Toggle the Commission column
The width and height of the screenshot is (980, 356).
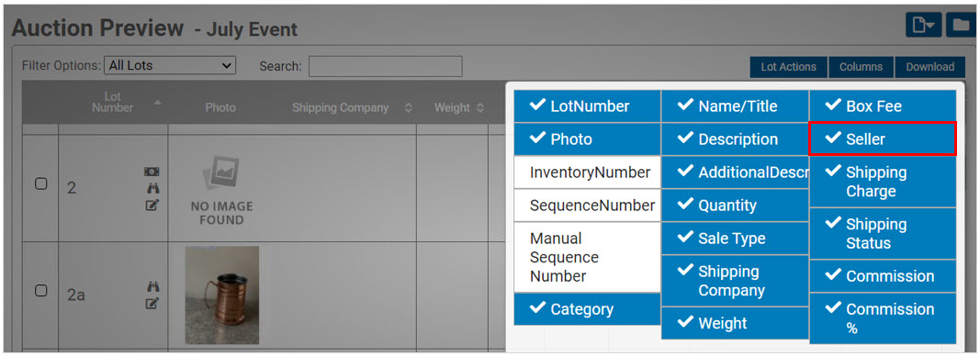tap(883, 276)
